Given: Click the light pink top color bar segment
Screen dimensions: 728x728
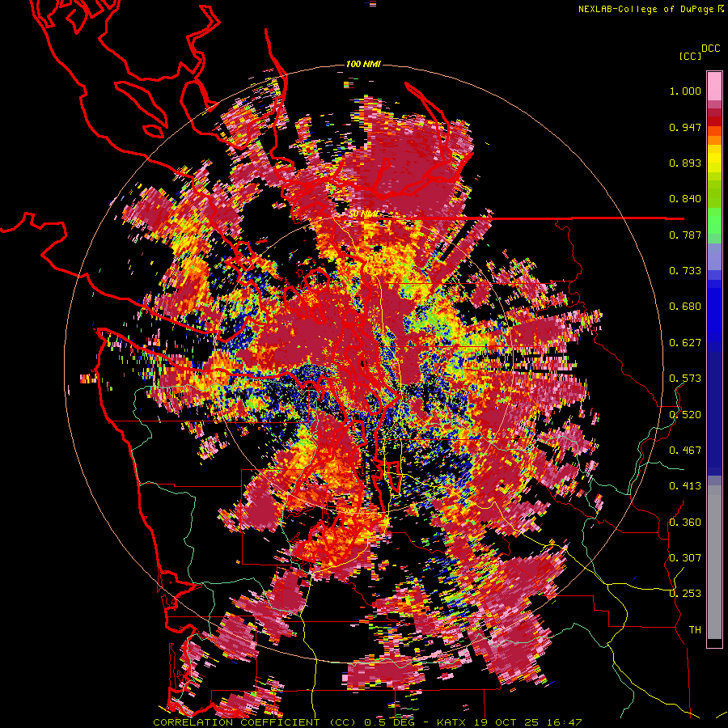Looking at the screenshot, I should point(714,86).
